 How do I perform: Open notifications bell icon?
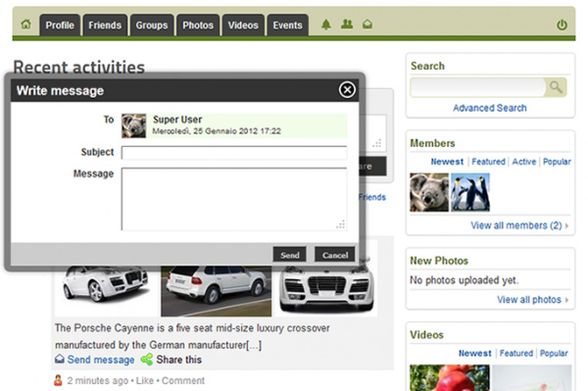tap(326, 24)
